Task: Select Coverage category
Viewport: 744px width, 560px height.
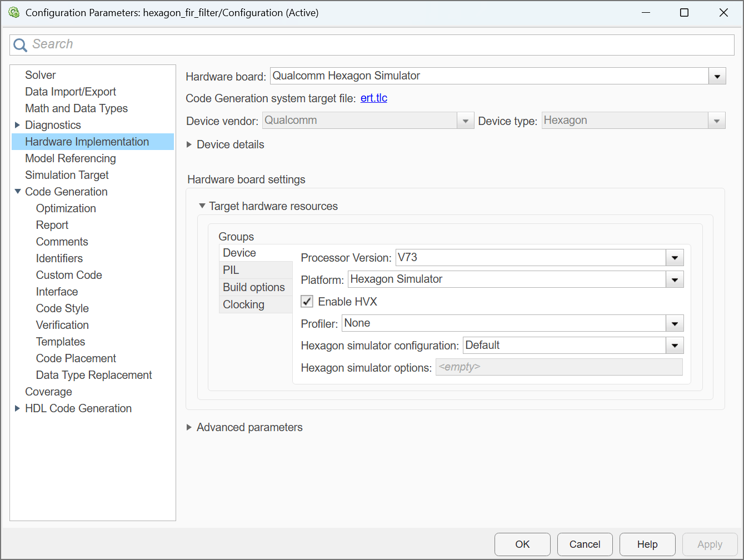Action: coord(48,392)
